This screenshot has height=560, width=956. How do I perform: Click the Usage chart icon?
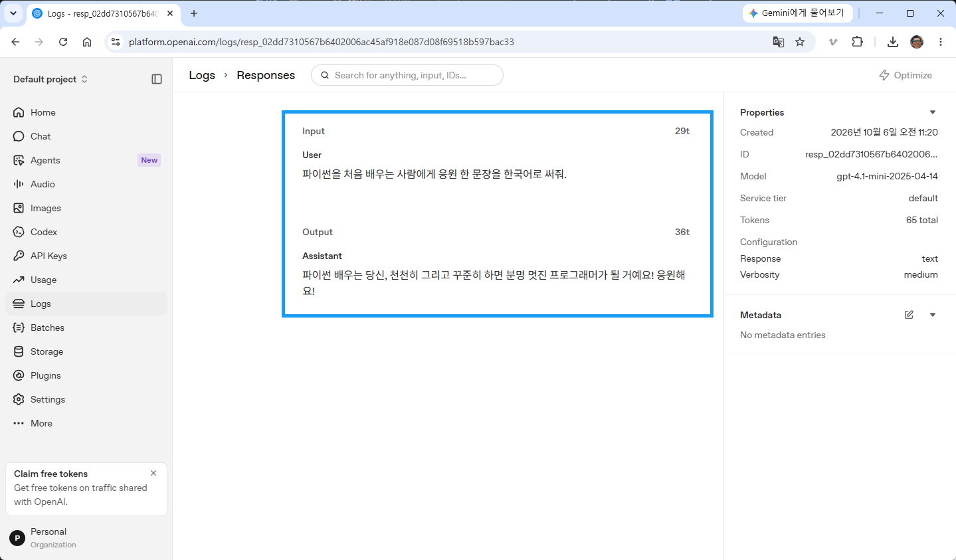[19, 280]
